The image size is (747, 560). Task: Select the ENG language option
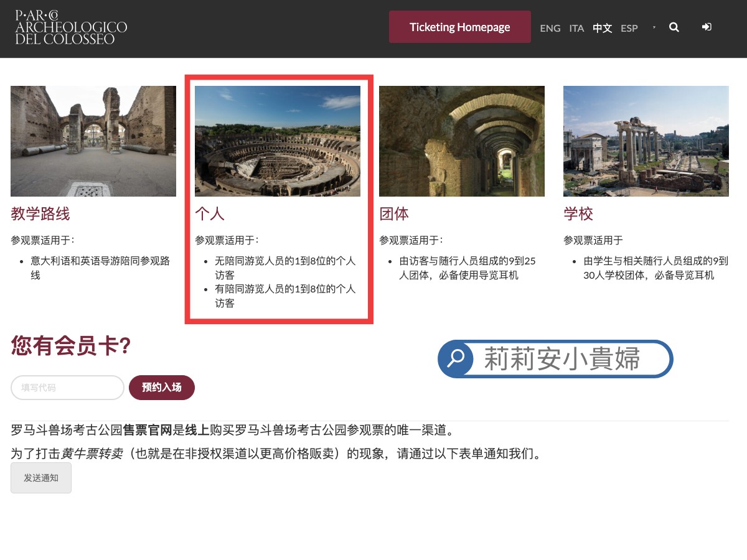[550, 28]
